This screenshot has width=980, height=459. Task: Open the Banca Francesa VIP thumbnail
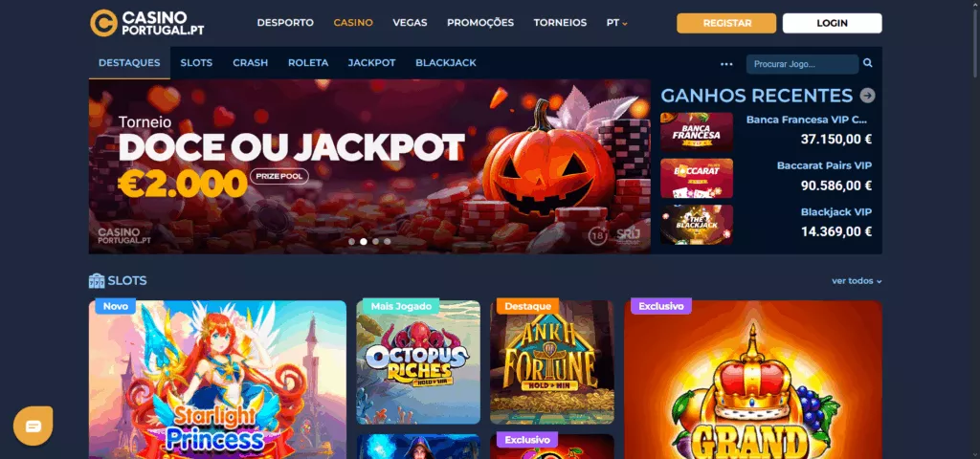tap(697, 132)
